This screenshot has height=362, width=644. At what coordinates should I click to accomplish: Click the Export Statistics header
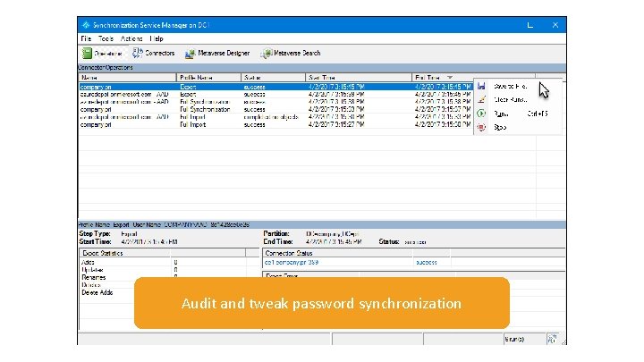tap(125, 253)
